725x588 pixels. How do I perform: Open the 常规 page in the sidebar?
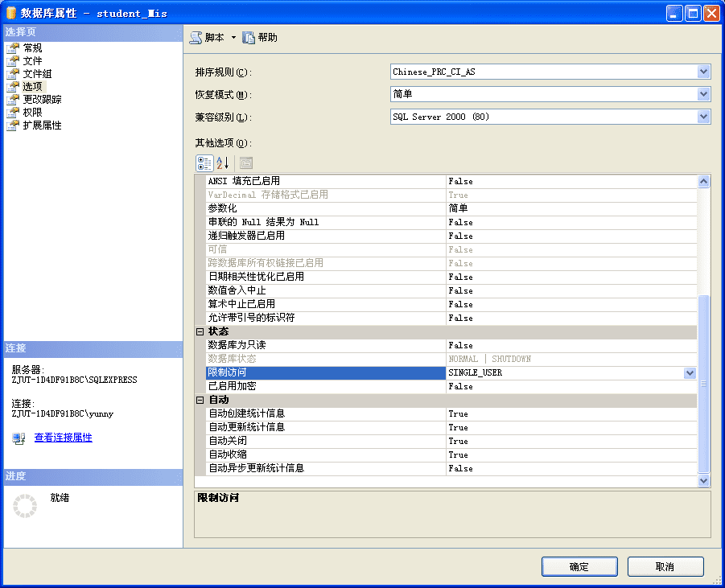coord(32,47)
